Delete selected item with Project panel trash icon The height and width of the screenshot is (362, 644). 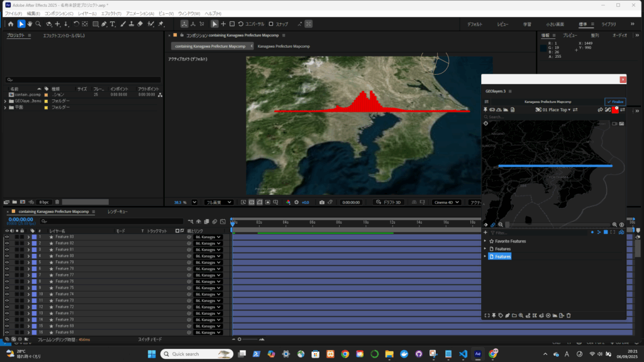pos(57,202)
